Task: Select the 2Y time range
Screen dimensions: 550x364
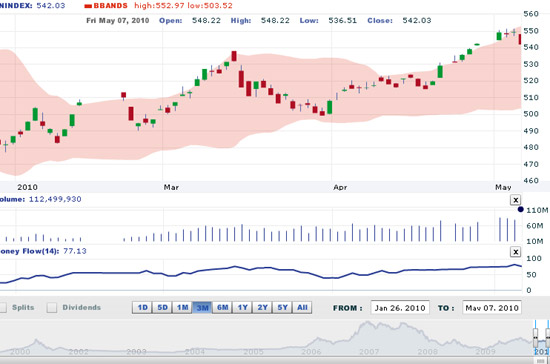Action: pos(262,308)
